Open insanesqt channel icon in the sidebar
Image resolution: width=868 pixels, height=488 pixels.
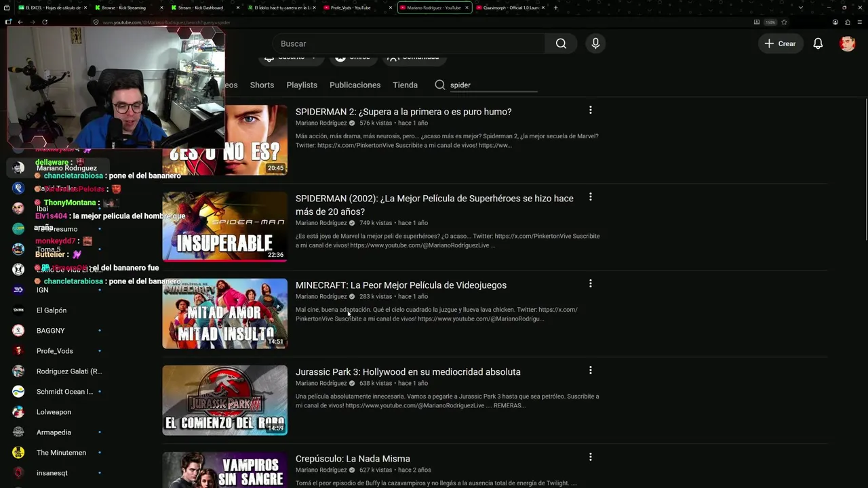(x=18, y=473)
